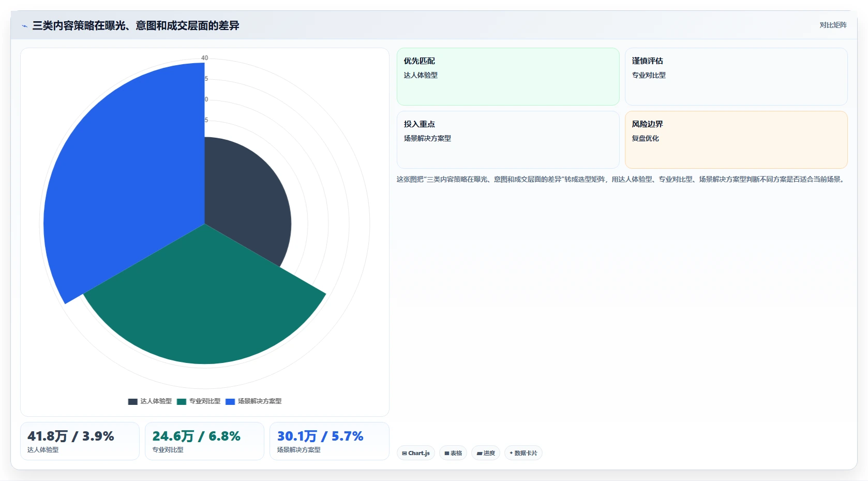Click the Chart.js chip icon
The image size is (868, 481).
[405, 453]
